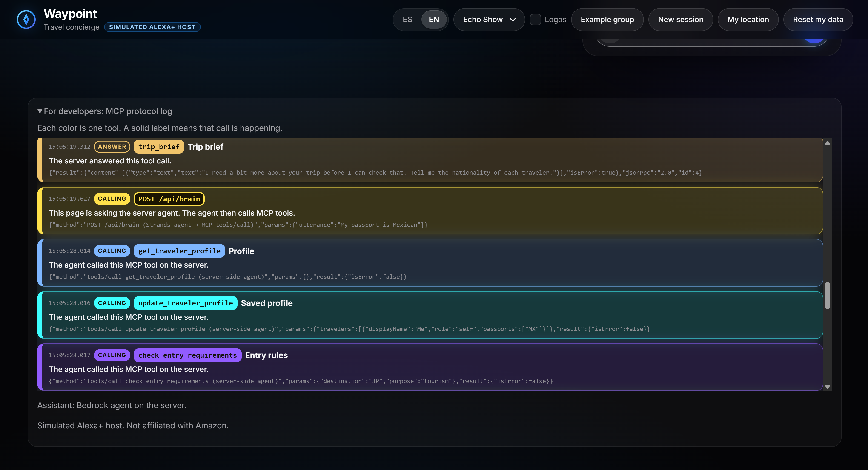Click 'The server answered this tool call.' text
Screen dimensions: 868x470
(110, 161)
